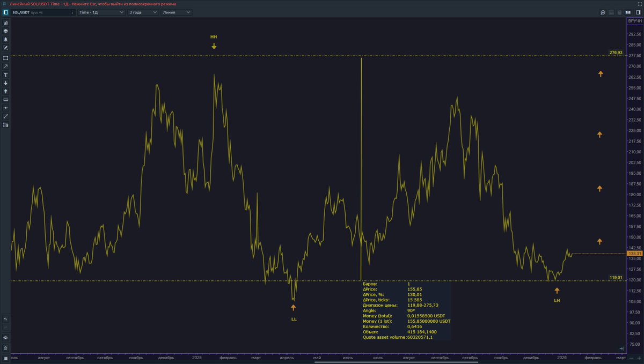Select the horizontal line tool
The width and height of the screenshot is (644, 364).
pyautogui.click(x=5, y=108)
